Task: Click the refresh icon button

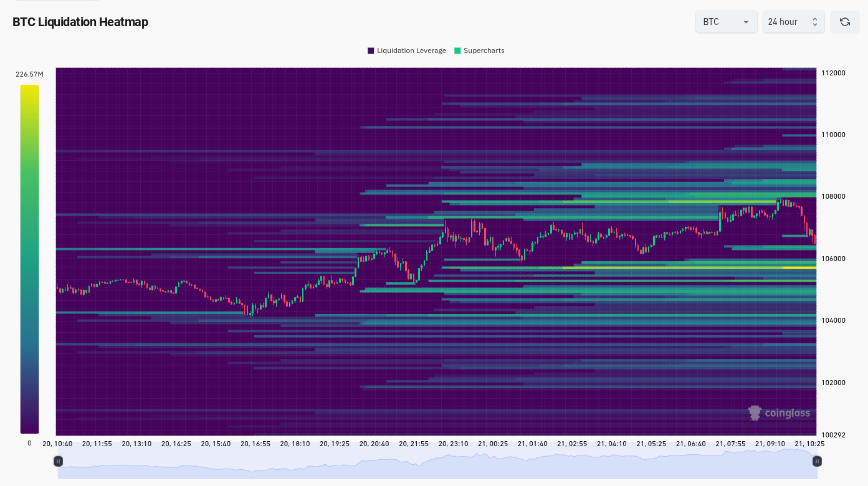Action: [844, 22]
